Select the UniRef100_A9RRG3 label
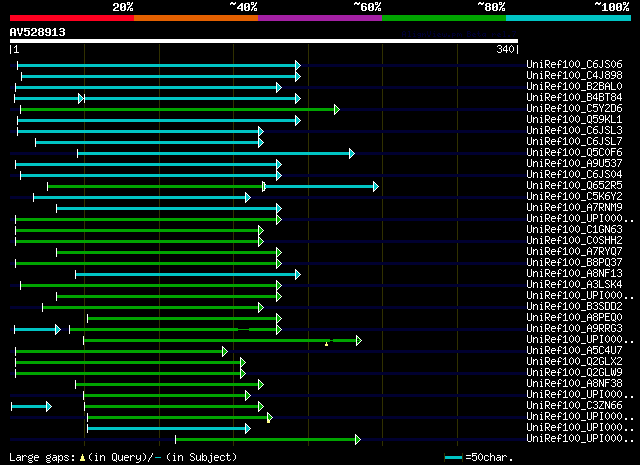 574,329
